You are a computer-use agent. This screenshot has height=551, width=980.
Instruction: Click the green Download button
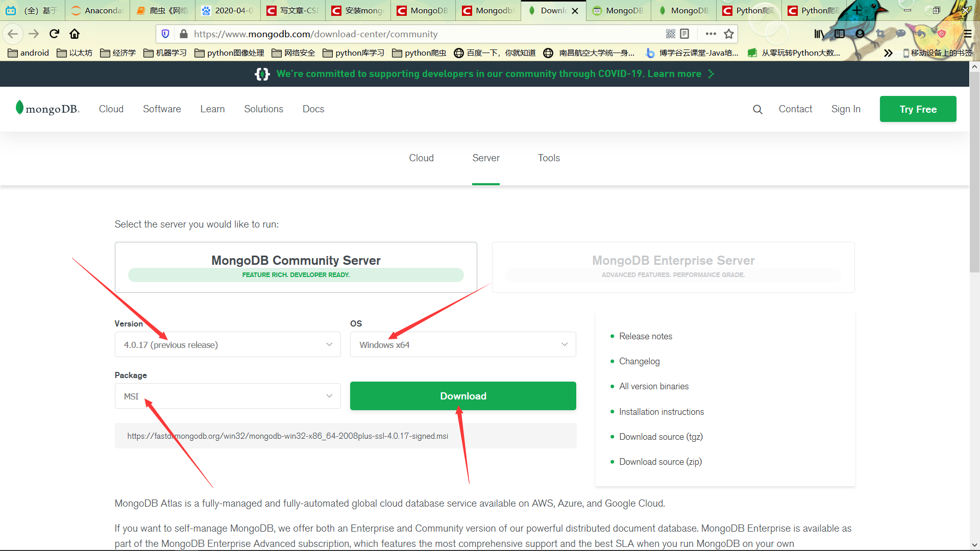463,396
